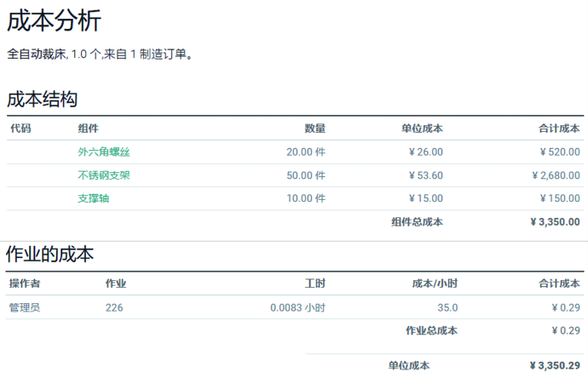Click the ¥ 3,350.00 component total value
This screenshot has height=372, width=588.
pos(554,222)
